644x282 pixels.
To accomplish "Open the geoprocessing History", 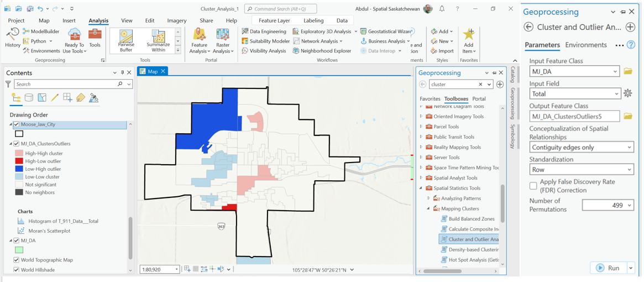I will tap(12, 38).
